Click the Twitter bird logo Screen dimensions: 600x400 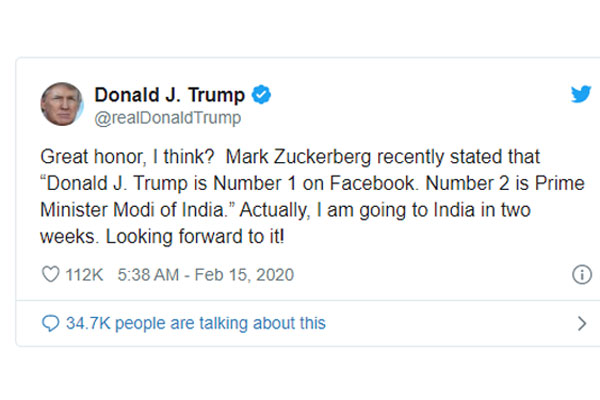tap(580, 95)
